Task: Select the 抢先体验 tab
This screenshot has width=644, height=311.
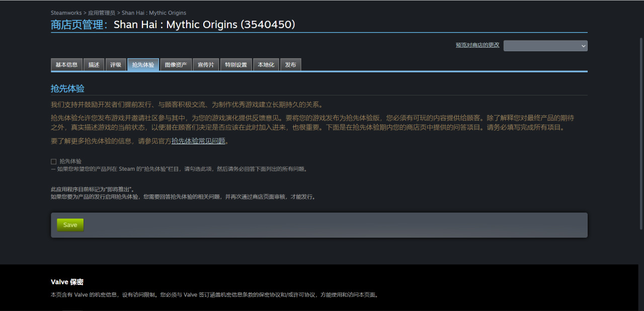Action: point(143,65)
